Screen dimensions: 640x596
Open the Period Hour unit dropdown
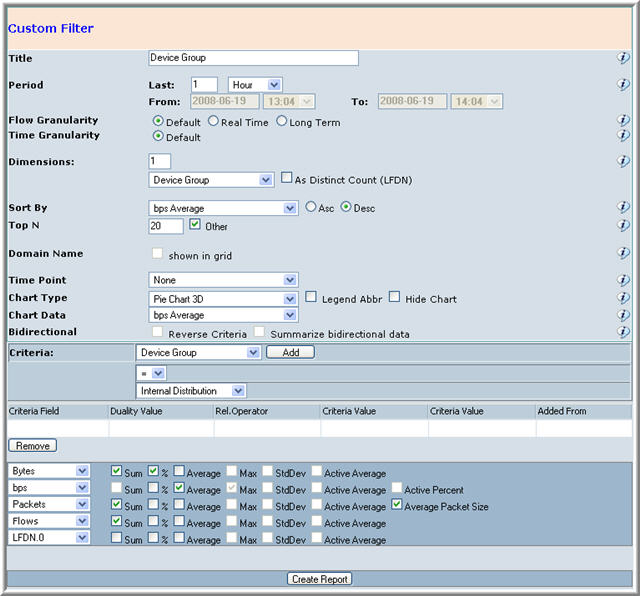click(x=255, y=85)
